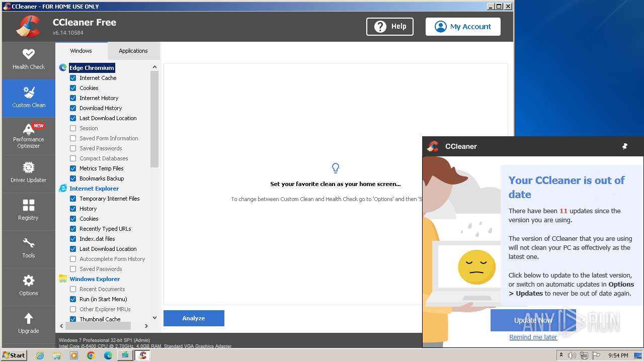
Task: Click the vertical scrollbar thumb in list
Action: [154, 119]
